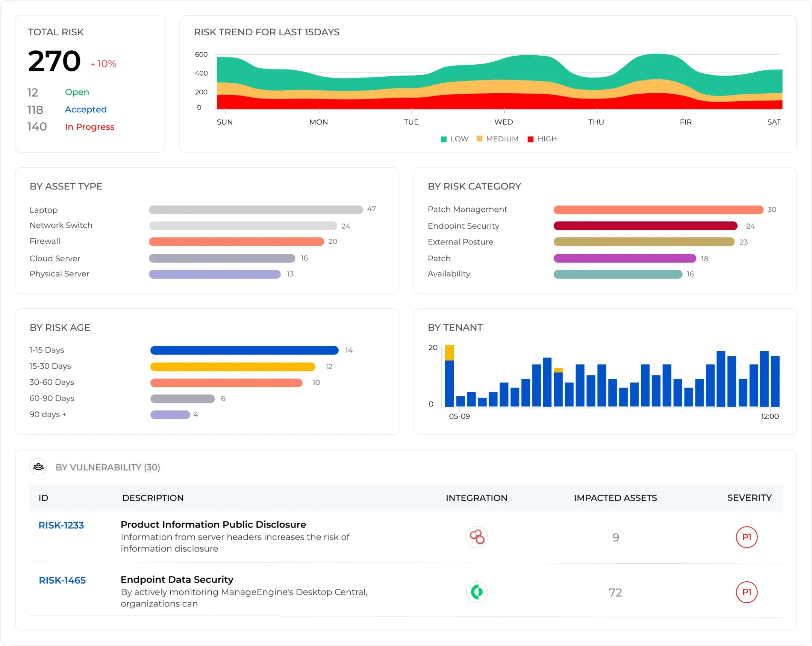This screenshot has height=646, width=812.
Task: Click the Endpoint Data Security title
Action: pos(177,579)
